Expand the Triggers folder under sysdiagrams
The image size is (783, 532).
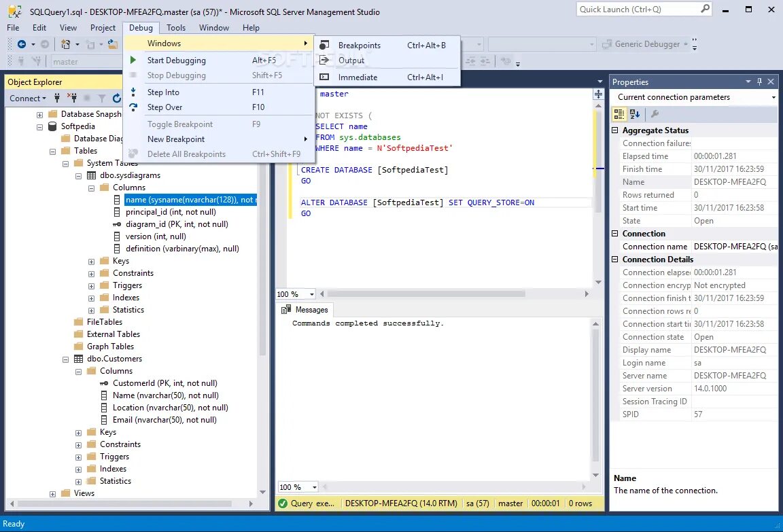91,286
